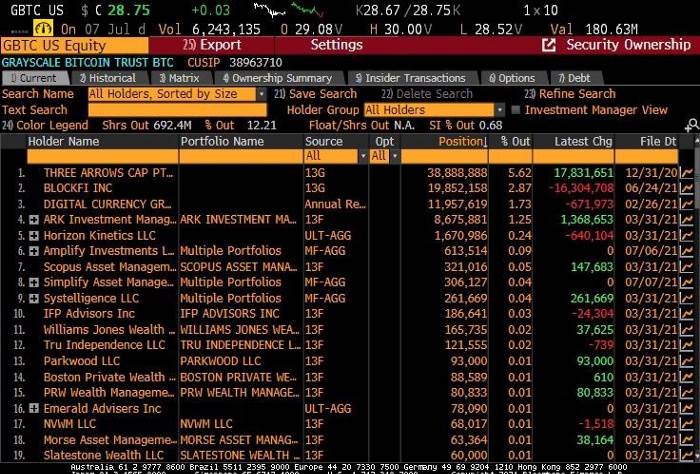Expand Horizon Kinetics LLC holder row

pyautogui.click(x=34, y=236)
